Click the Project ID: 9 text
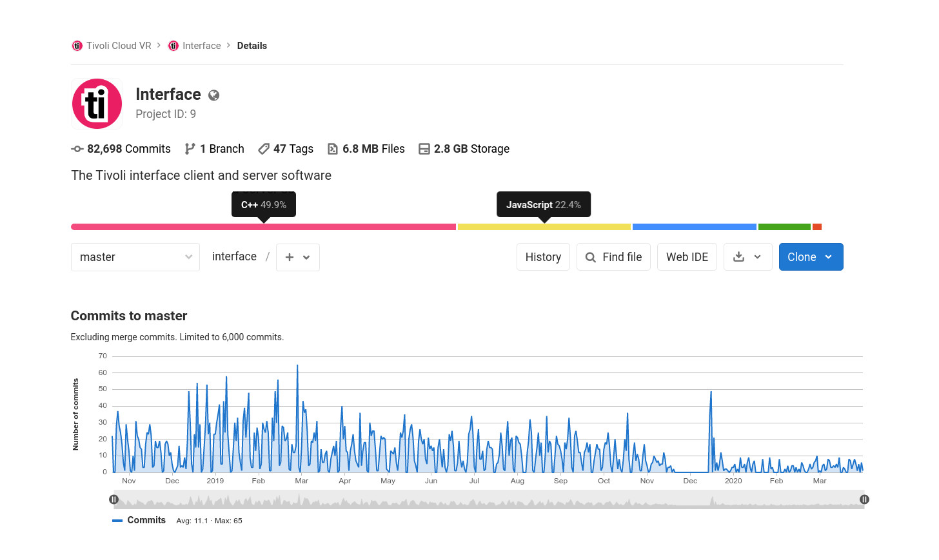Image resolution: width=939 pixels, height=560 pixels. pos(166,114)
